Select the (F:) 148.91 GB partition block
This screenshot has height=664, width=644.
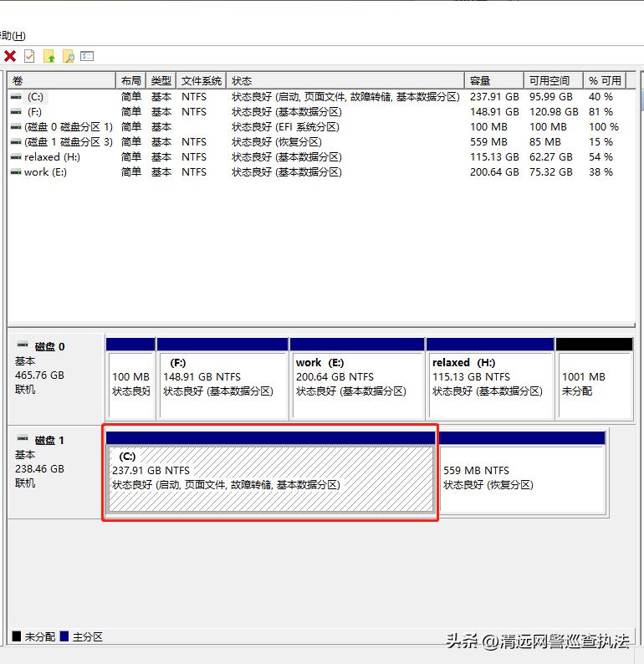(222, 379)
